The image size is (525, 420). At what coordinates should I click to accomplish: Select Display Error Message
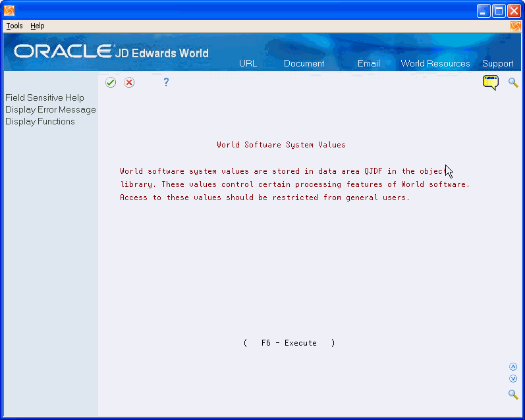(51, 110)
